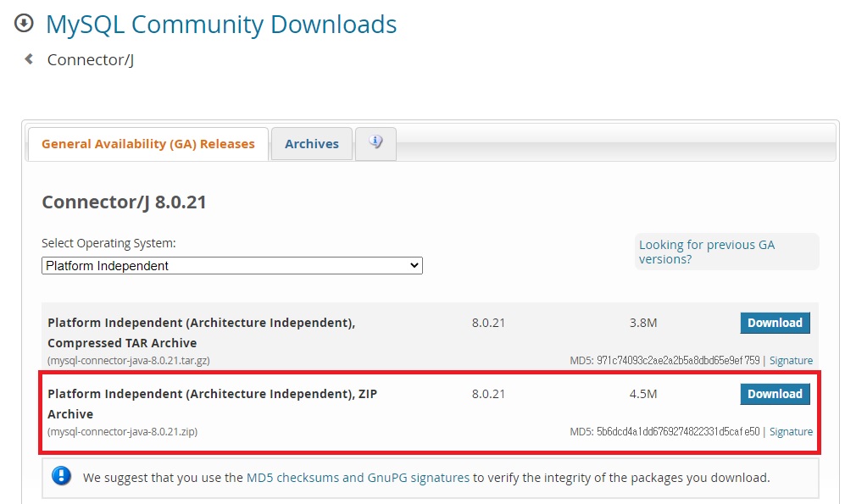
Task: Click version 8.0.21 in the ZIP row
Action: click(488, 394)
